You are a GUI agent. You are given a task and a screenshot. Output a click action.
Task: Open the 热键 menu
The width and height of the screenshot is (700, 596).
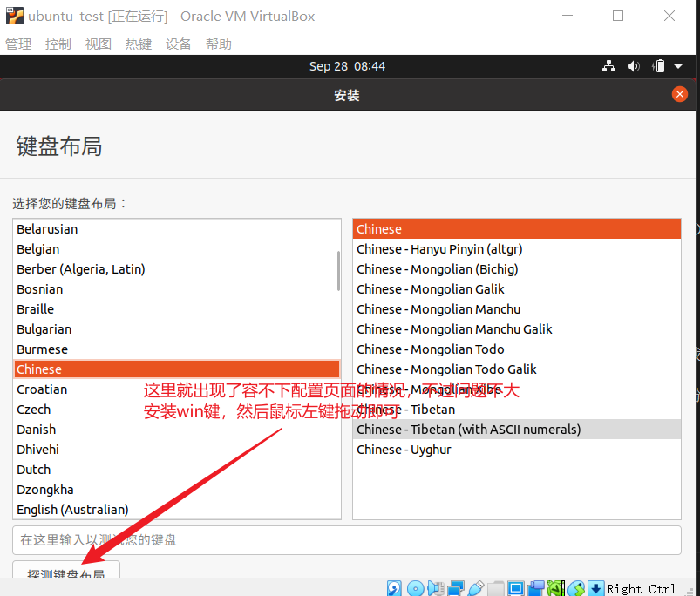click(x=139, y=44)
